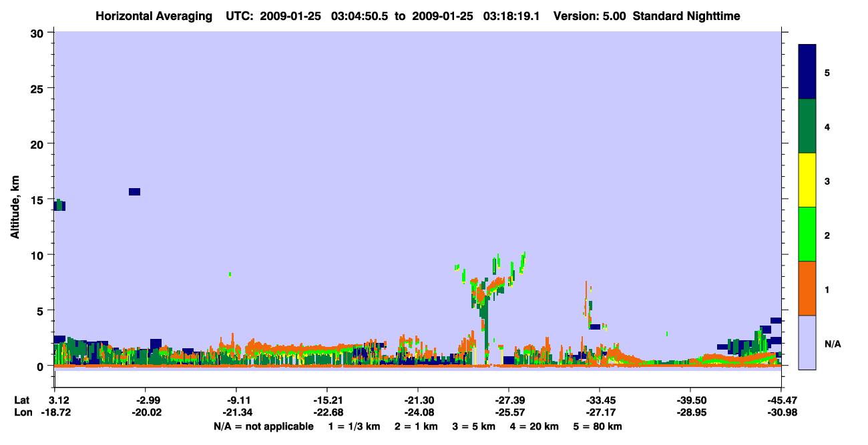The width and height of the screenshot is (868, 445).
Task: Click the legend text 'N/A = not applicable'
Action: 263,426
